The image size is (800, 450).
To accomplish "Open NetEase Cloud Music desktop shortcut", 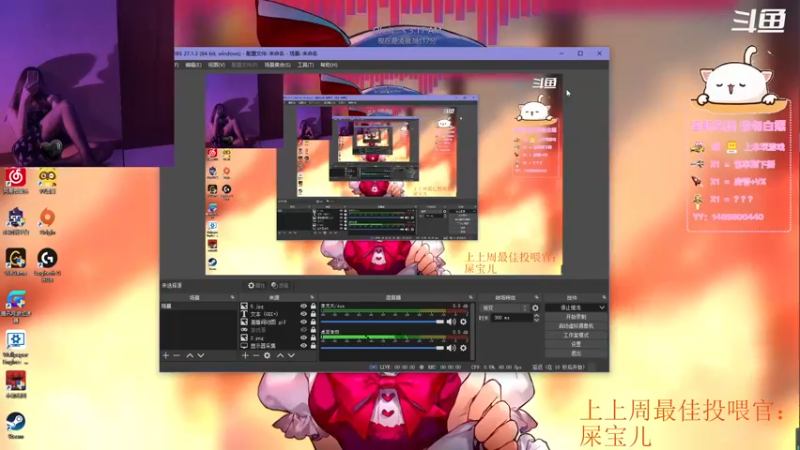I will click(x=16, y=181).
